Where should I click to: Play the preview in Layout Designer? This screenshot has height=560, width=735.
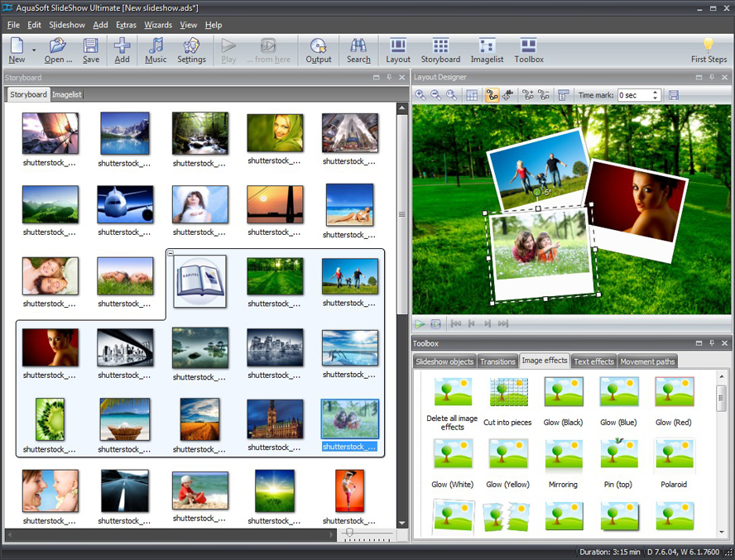pyautogui.click(x=420, y=323)
